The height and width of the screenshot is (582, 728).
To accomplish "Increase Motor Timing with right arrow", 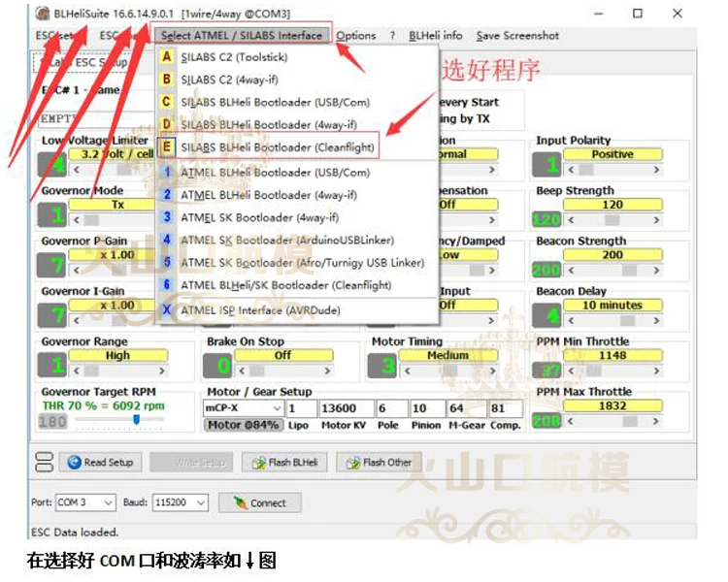I will coord(492,371).
